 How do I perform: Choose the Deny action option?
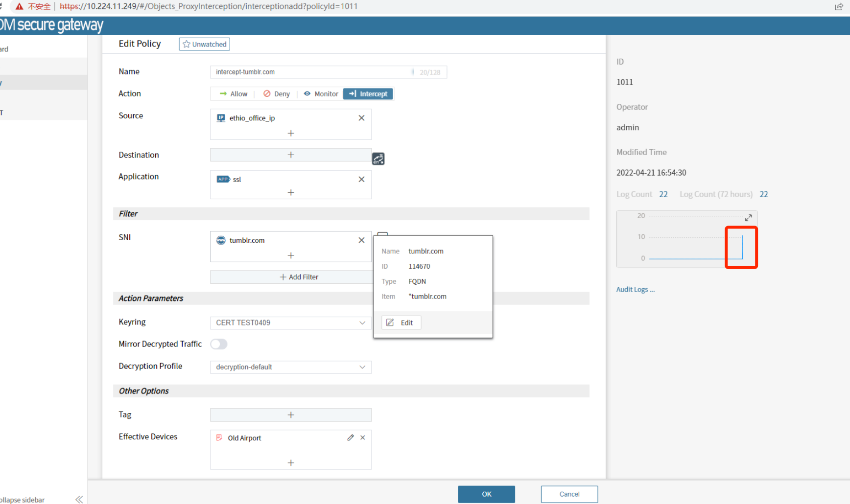point(277,94)
